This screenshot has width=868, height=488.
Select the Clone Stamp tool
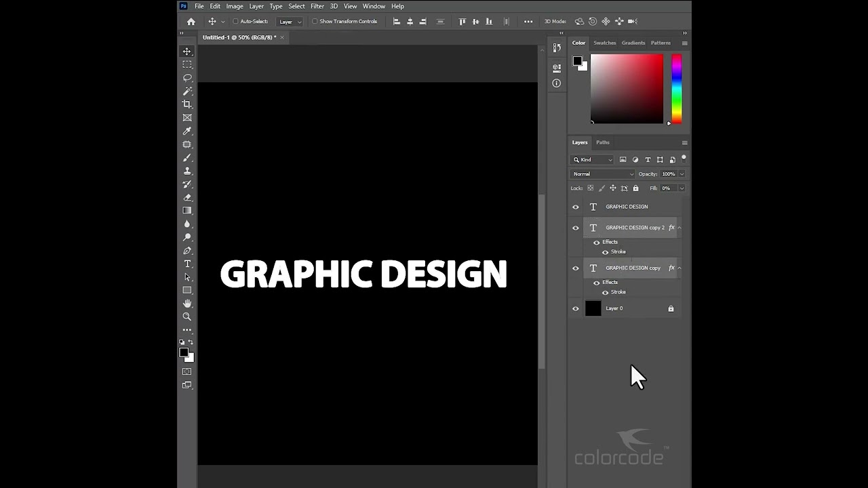[187, 171]
